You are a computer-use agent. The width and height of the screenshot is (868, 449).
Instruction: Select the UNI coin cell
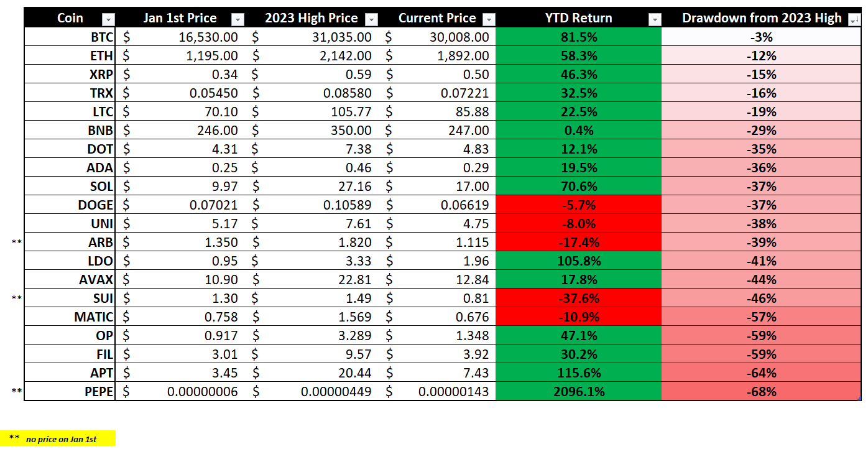coord(70,224)
